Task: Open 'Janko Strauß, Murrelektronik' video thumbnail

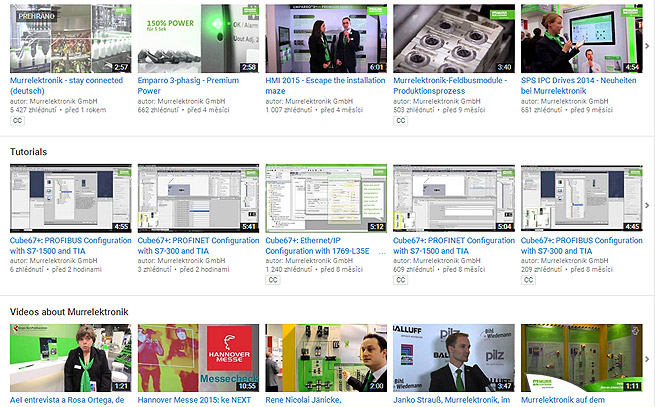Action: click(x=454, y=358)
